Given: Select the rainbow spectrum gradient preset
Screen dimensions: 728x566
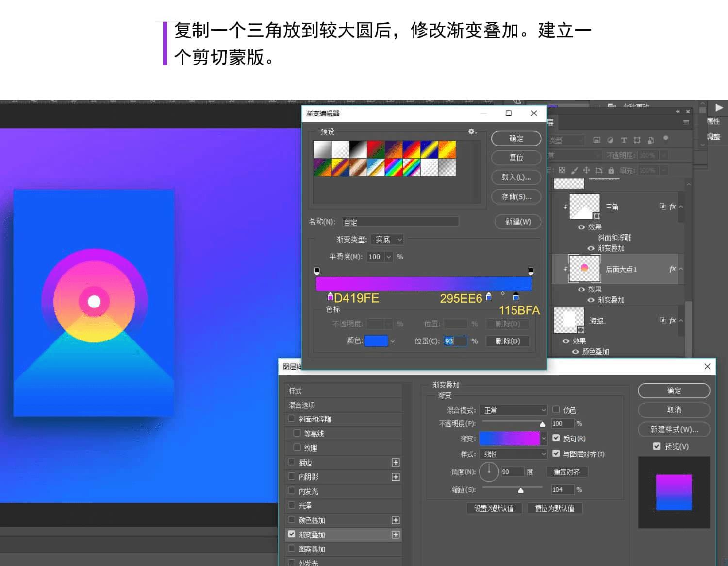Looking at the screenshot, I should 393,167.
